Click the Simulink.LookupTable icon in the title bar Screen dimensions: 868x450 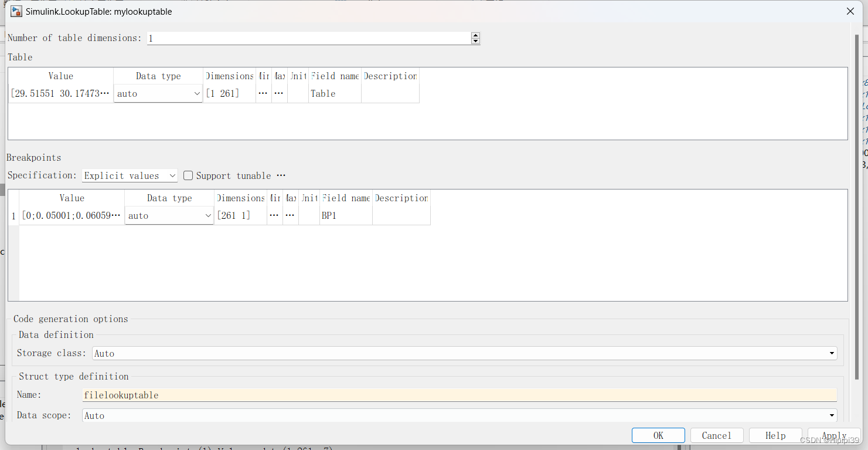[16, 11]
